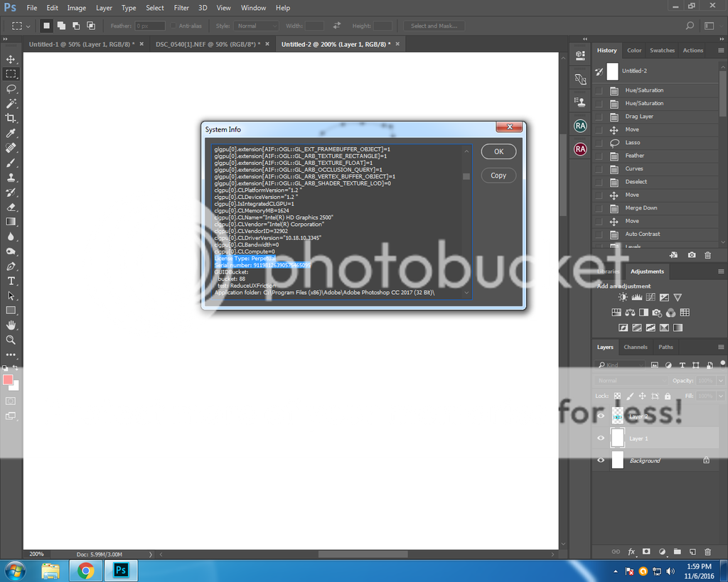Select the Rectangular Marquee tool

point(11,74)
